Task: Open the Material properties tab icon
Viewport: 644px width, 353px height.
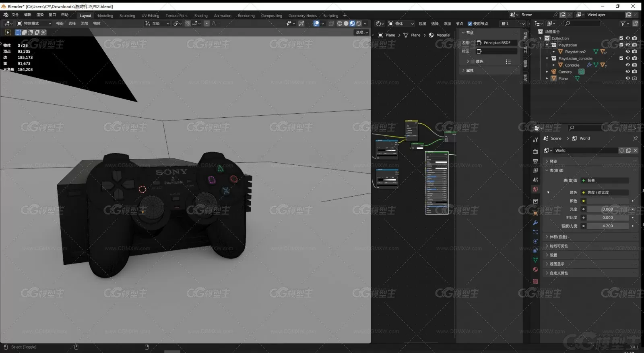Action: point(535,270)
